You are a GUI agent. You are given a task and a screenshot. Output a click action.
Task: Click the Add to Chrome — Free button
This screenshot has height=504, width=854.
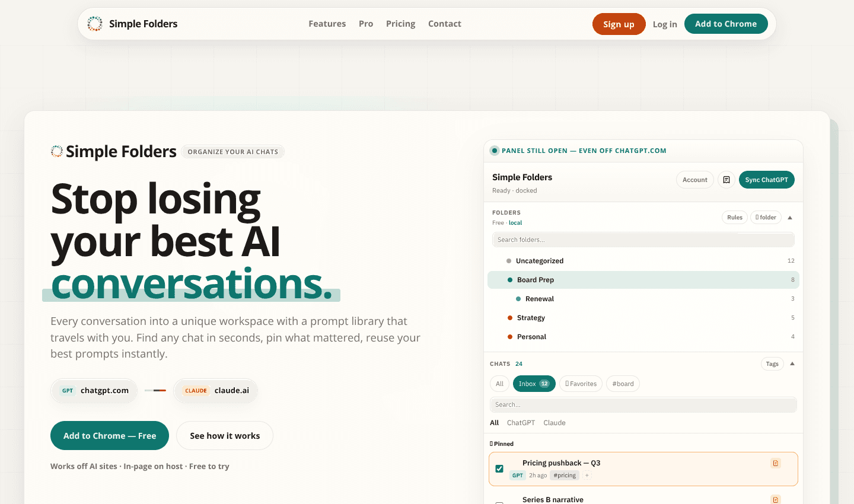[110, 436]
